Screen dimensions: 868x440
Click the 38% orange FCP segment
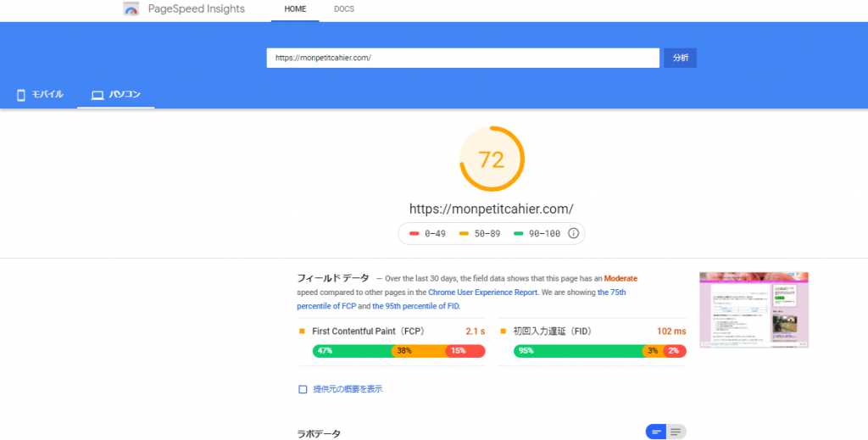tap(420, 351)
